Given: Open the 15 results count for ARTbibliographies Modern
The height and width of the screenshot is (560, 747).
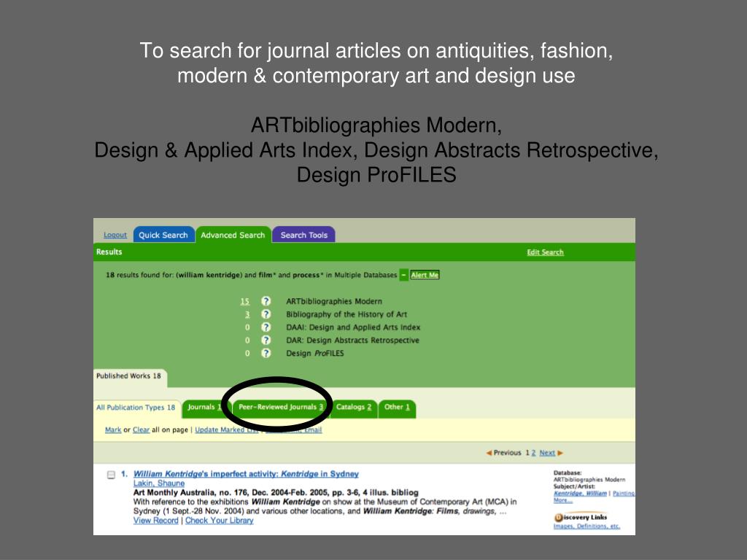Looking at the screenshot, I should [x=245, y=301].
